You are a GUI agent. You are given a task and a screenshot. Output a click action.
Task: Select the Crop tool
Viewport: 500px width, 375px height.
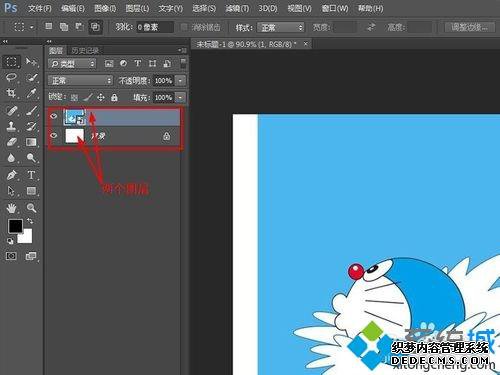(11, 93)
